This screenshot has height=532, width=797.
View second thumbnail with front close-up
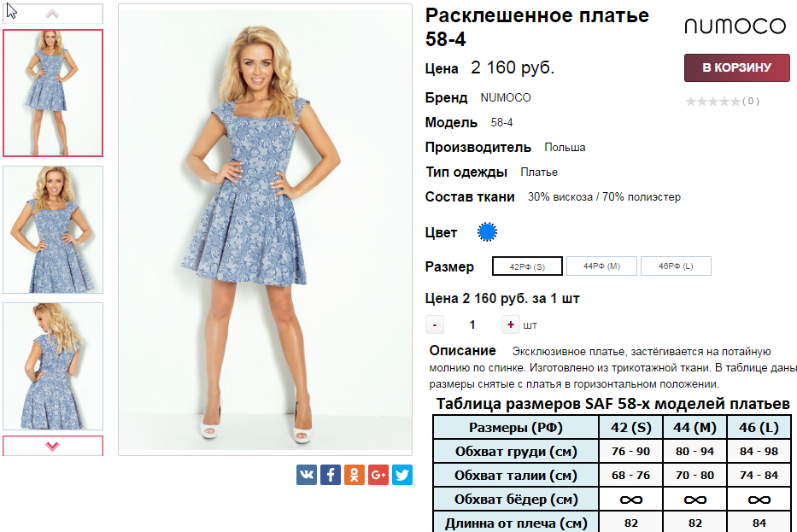[53, 230]
